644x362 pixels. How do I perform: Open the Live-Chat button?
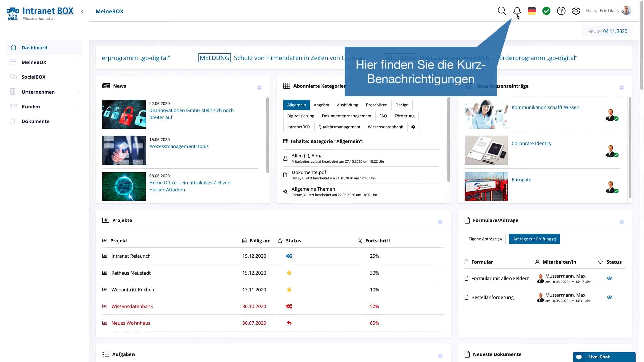[604, 357]
